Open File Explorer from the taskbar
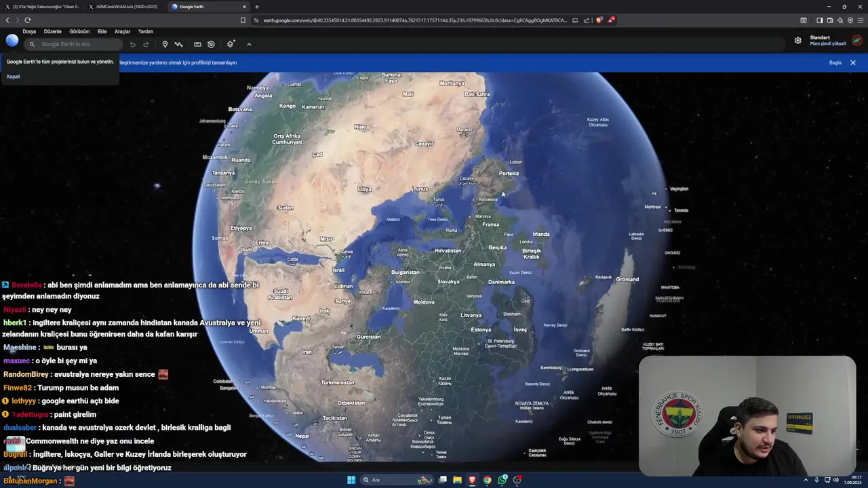The width and height of the screenshot is (868, 488). pos(457,480)
